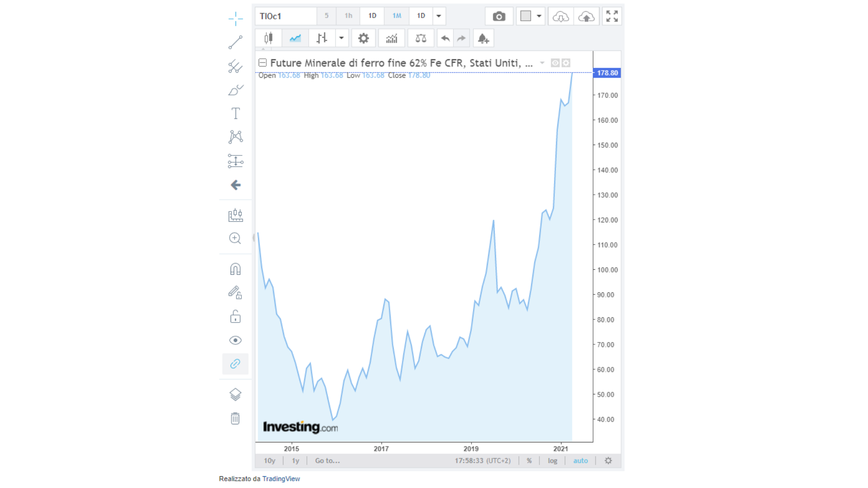
Task: Collapse the chart legend title box
Action: point(262,63)
